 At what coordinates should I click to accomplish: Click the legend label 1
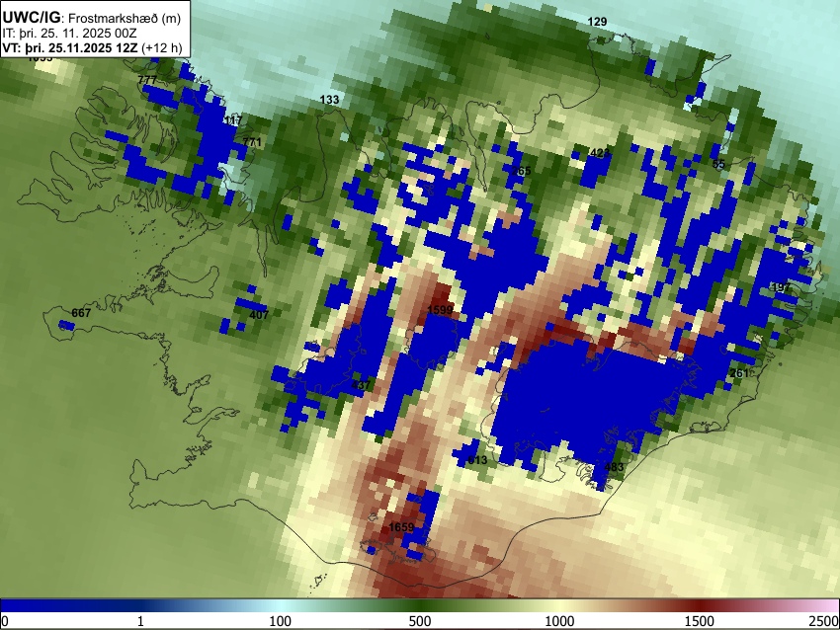pos(140,621)
